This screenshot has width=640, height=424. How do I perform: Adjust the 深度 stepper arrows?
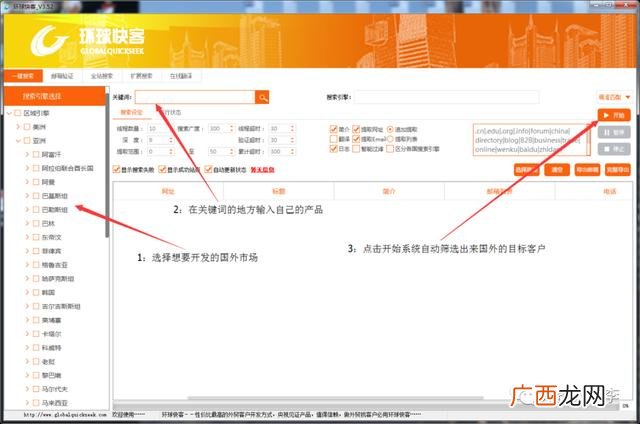coord(171,140)
